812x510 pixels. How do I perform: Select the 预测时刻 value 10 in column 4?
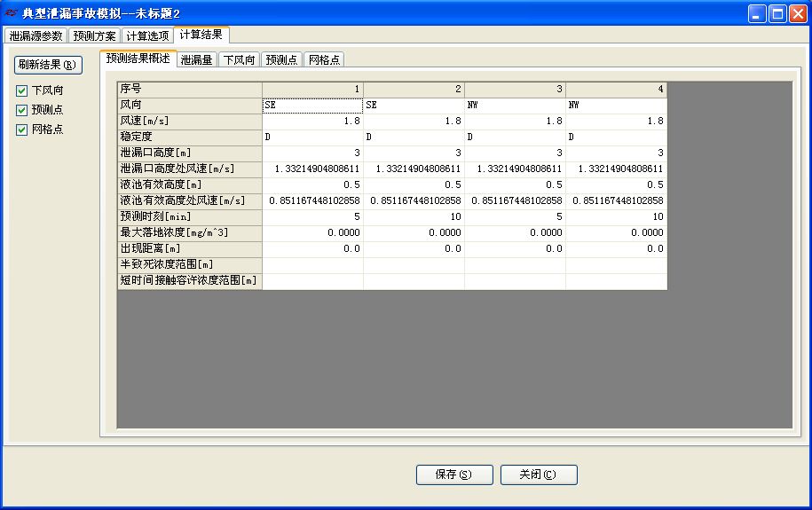click(x=616, y=217)
